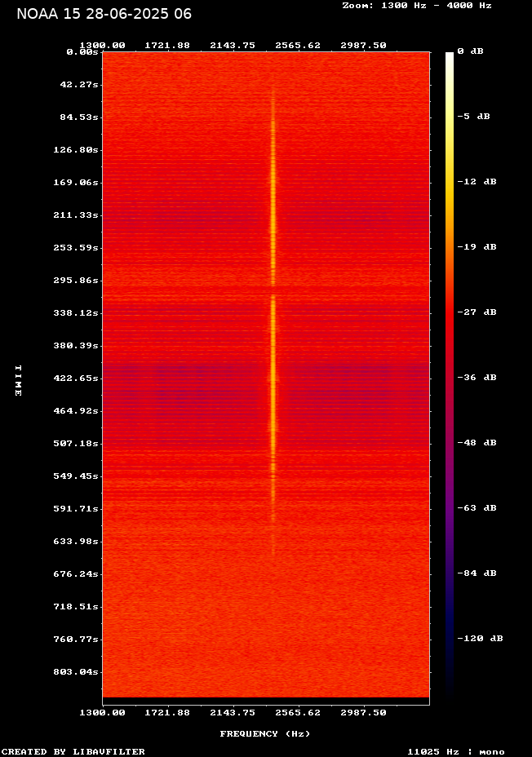
Task: Select the '803.04s' time label
Action: (76, 671)
